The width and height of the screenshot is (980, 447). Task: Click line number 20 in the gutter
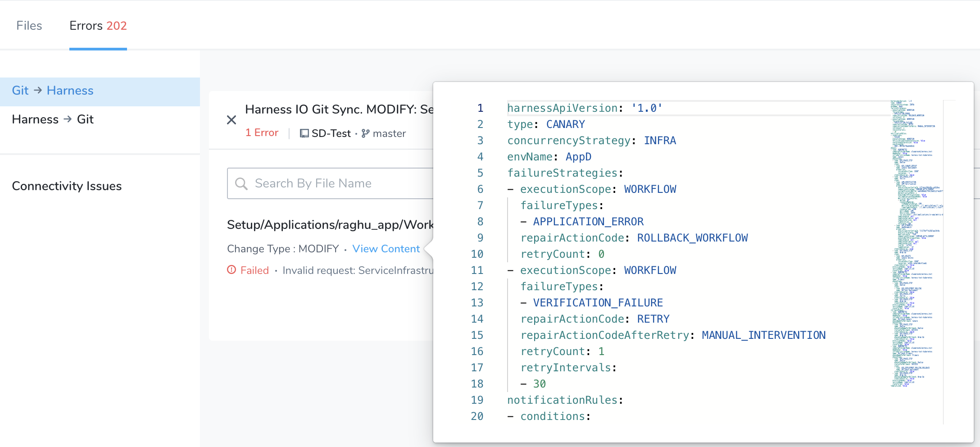pyautogui.click(x=477, y=416)
